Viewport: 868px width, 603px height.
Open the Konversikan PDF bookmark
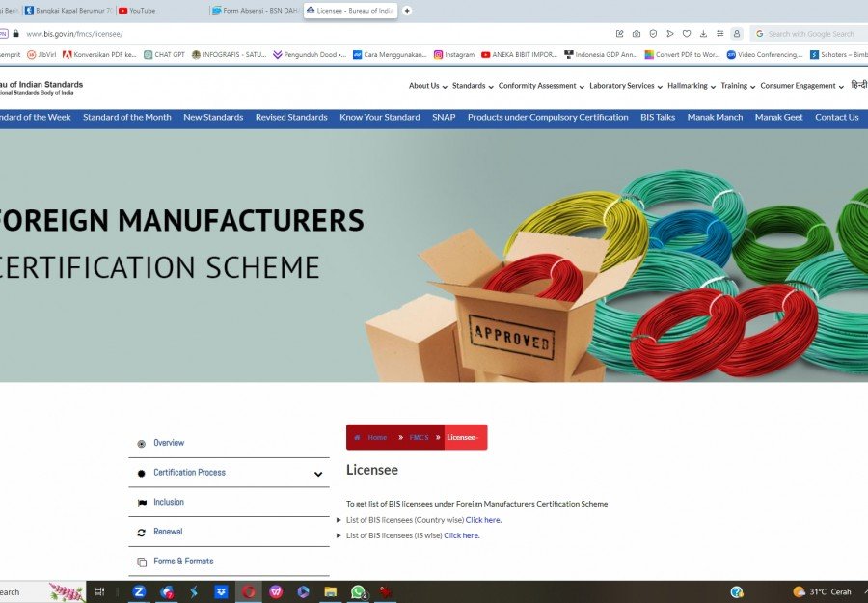point(99,55)
